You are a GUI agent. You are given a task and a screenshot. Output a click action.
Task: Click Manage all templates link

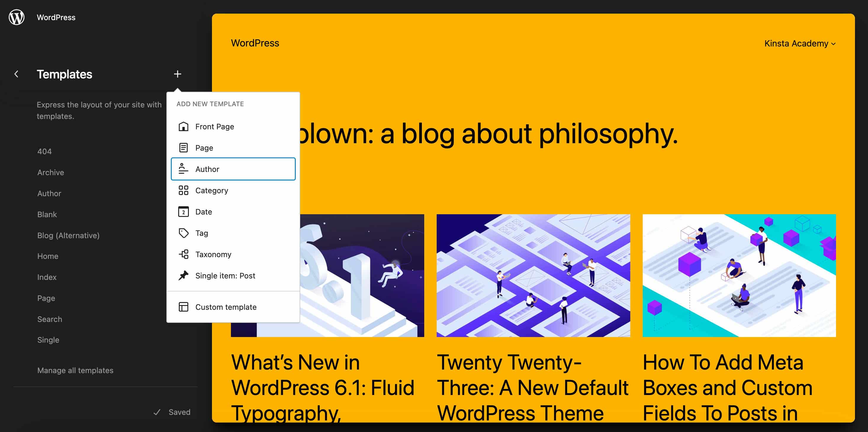pos(75,370)
